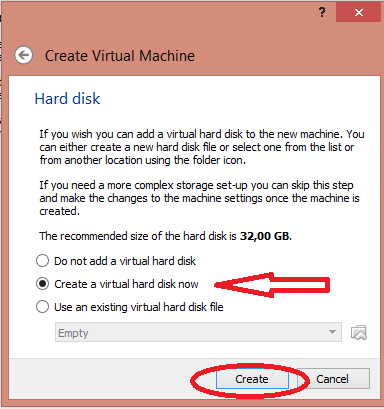Open help with the question mark icon

click(x=322, y=12)
